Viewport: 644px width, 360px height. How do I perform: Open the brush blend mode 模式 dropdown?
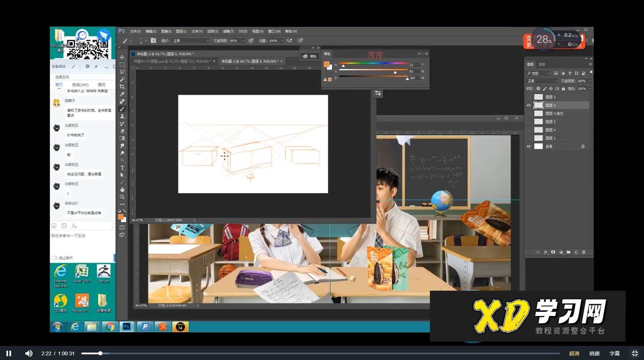tap(191, 41)
